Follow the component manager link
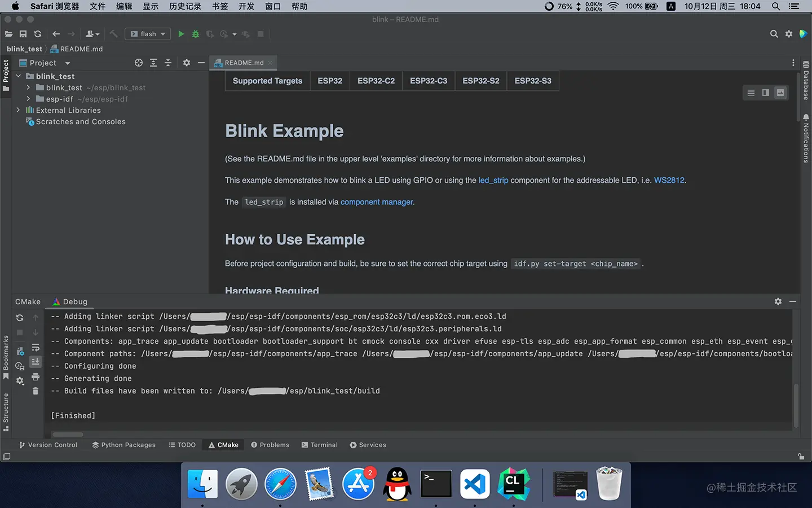The width and height of the screenshot is (812, 508). [377, 202]
